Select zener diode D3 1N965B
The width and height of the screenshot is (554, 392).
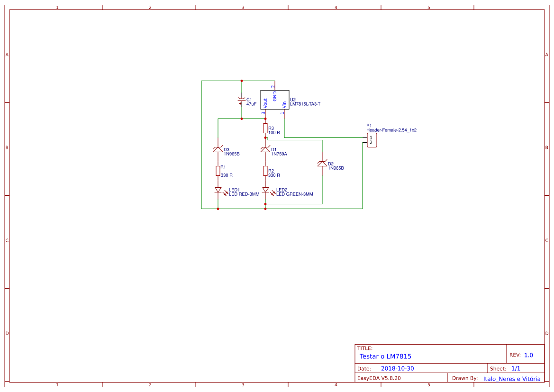point(218,149)
